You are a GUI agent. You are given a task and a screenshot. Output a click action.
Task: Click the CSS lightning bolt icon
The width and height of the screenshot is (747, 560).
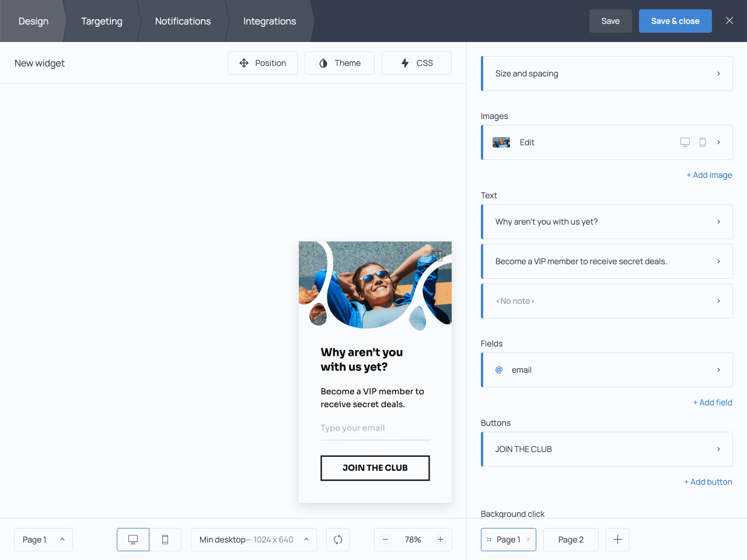[405, 62]
